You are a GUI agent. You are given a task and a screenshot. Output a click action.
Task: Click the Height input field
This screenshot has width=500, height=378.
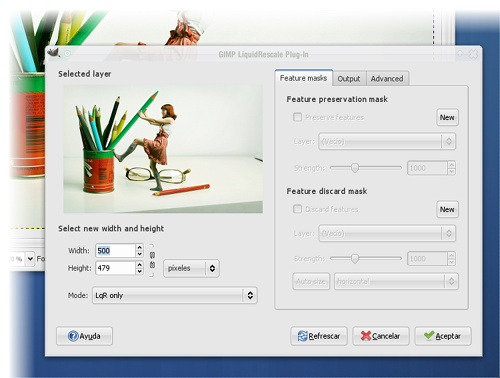click(115, 268)
